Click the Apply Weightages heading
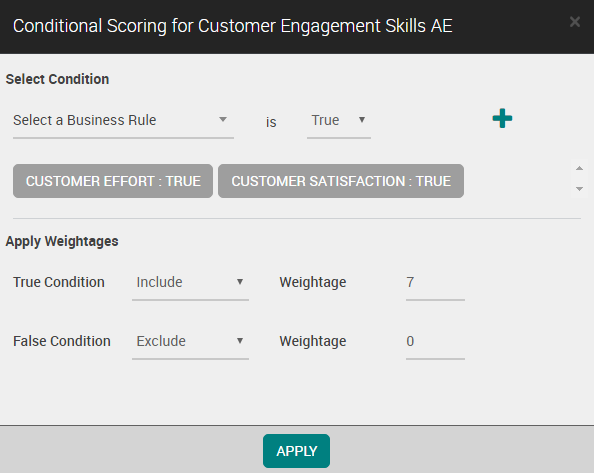 (62, 241)
